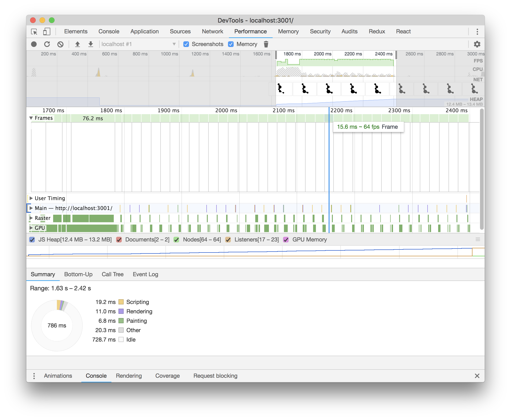The width and height of the screenshot is (511, 420).
Task: Click the Scripting color swatch
Action: 121,302
